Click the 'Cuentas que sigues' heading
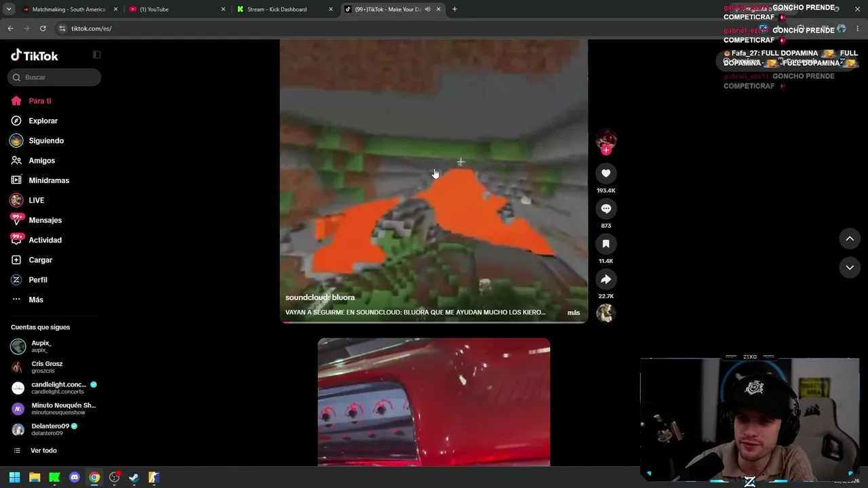The image size is (868, 488). pos(41,327)
